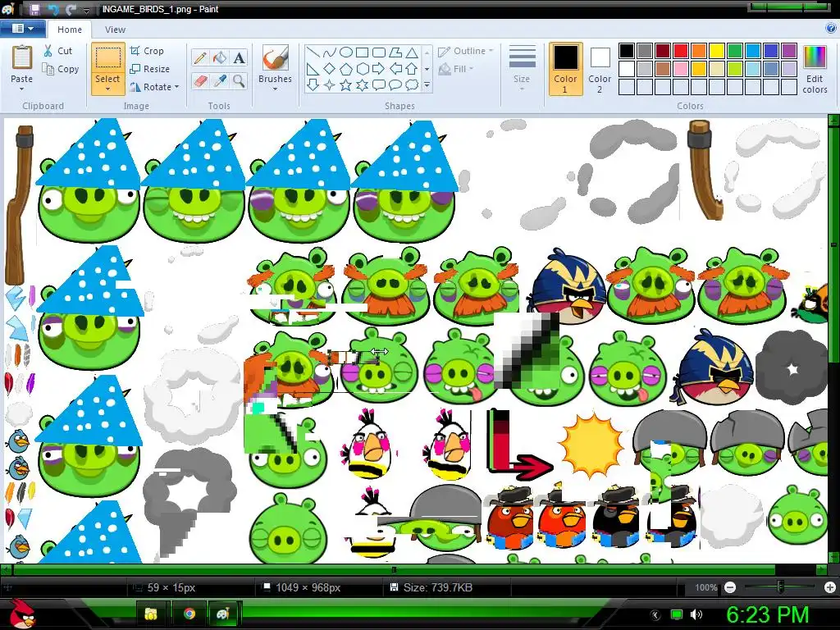Viewport: 840px width, 630px height.
Task: Open File Explorer from the taskbar
Action: (151, 614)
